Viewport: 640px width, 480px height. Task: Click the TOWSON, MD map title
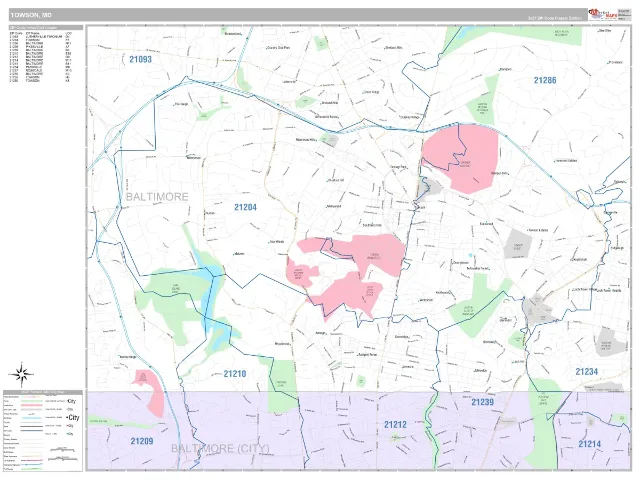click(x=31, y=15)
